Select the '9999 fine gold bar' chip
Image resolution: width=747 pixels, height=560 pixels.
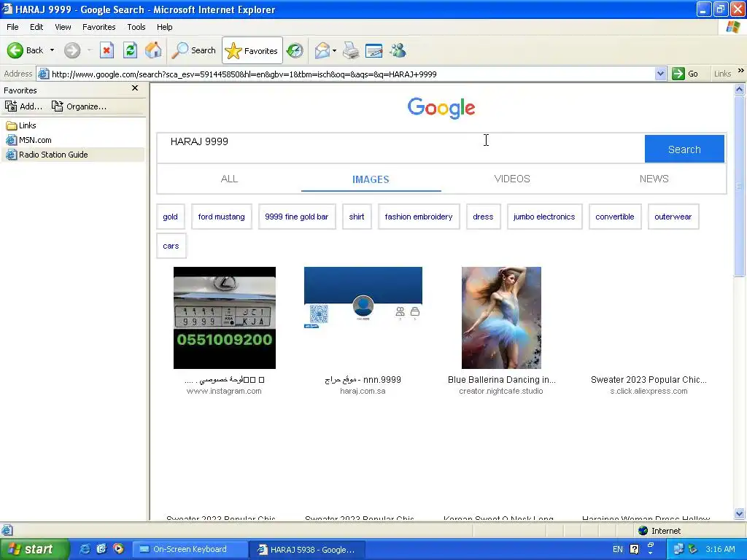[297, 217]
